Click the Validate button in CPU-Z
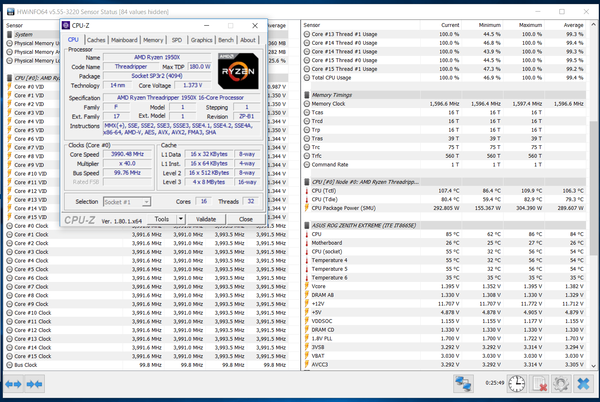 [206, 219]
